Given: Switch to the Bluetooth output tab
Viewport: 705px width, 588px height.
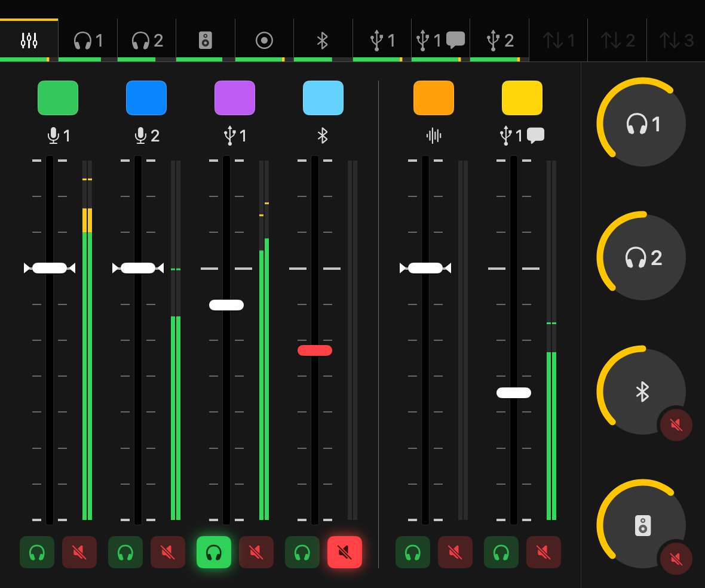Looking at the screenshot, I should click(x=323, y=41).
